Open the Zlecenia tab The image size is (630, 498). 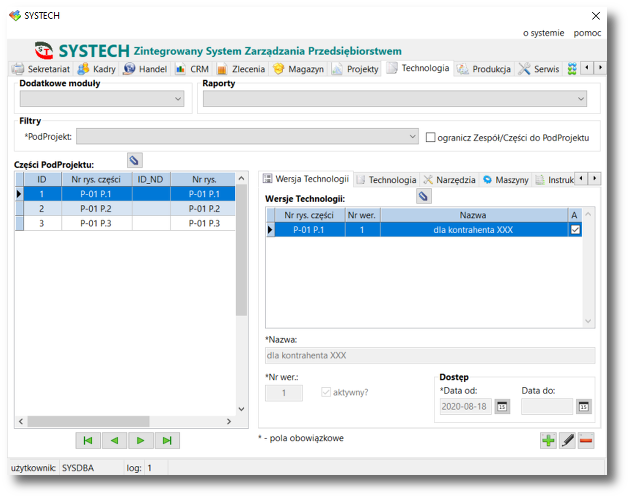241,69
